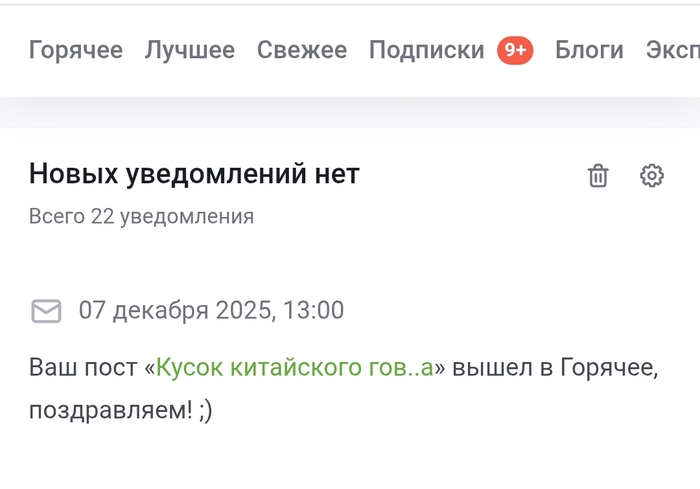Open the post link «Кусок китайского гов..а»
The width and height of the screenshot is (700, 489).
coord(294,368)
